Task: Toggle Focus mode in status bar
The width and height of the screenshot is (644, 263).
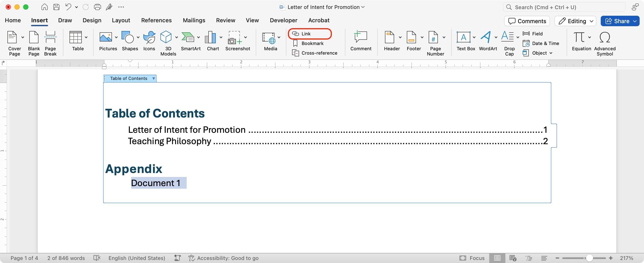Action: tap(472, 258)
